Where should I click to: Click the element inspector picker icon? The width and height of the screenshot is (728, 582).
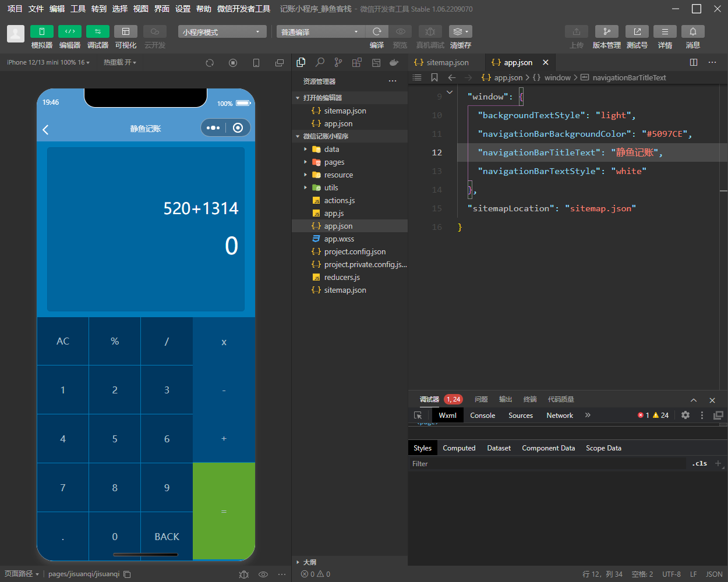(x=418, y=416)
